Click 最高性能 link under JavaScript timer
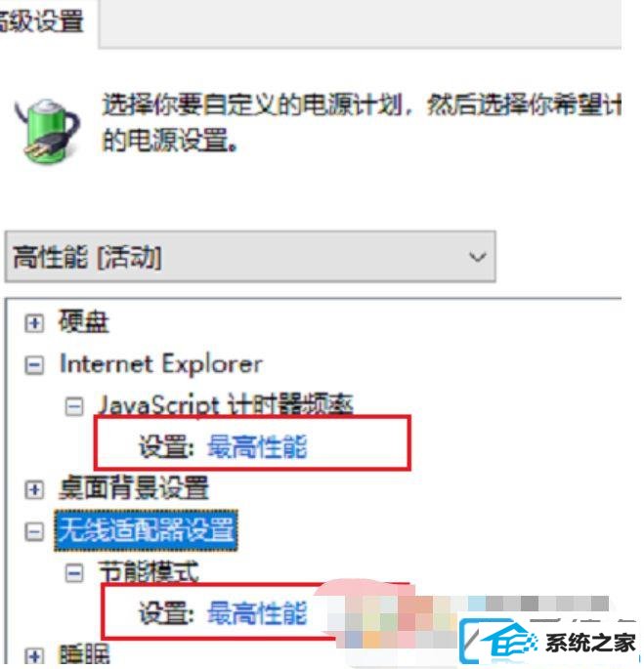The width and height of the screenshot is (644, 669). pos(257,446)
